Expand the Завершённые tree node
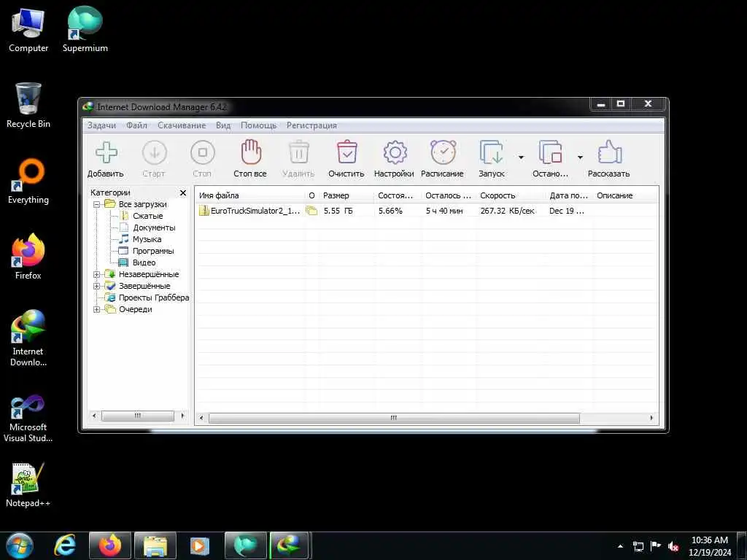This screenshot has height=560, width=747. coord(97,286)
